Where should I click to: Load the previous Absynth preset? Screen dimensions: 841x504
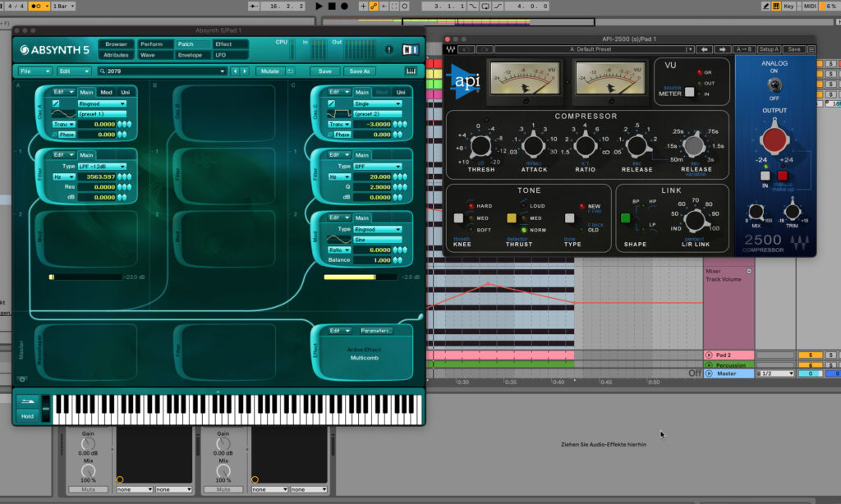pyautogui.click(x=235, y=71)
